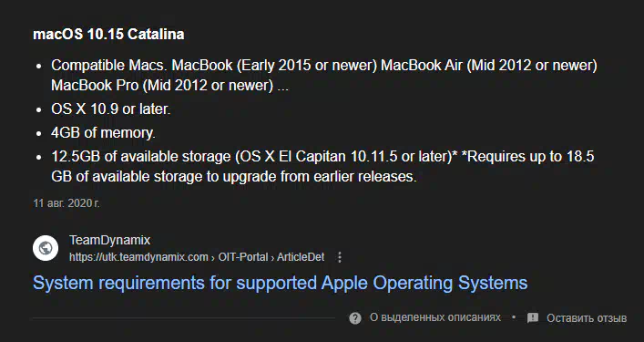644x342 pixels.
Task: Open the three-dot menu beside ArticleDet
Action: click(339, 257)
